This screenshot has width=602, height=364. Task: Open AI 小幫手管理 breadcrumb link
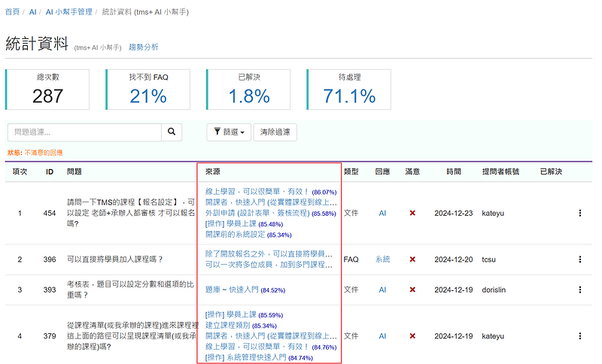(x=69, y=13)
